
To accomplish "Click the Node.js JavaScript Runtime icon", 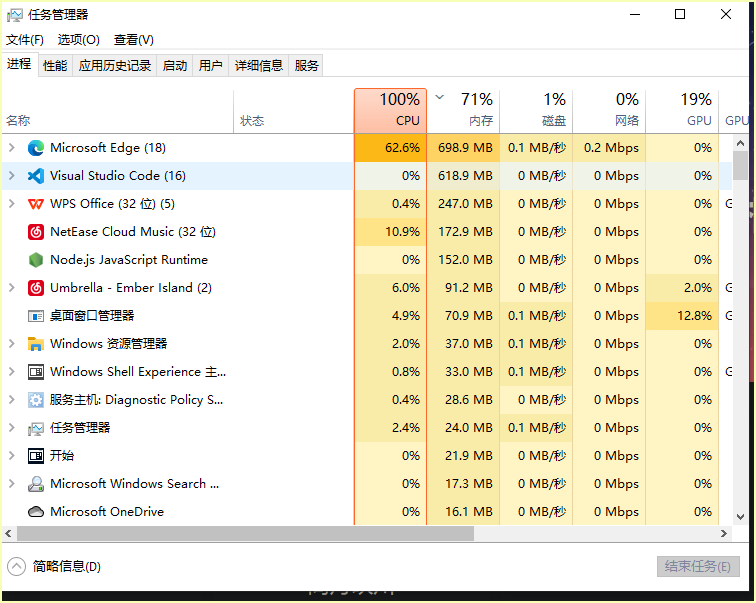I will (36, 260).
